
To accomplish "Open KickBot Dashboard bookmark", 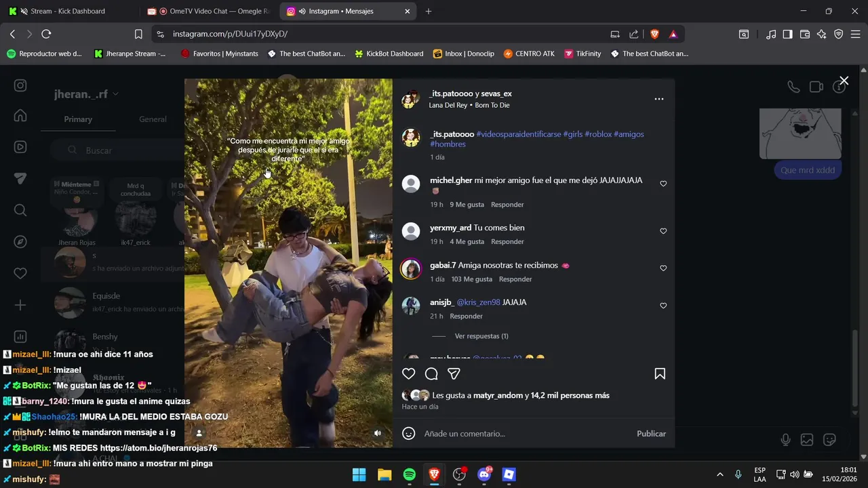I will (x=389, y=54).
